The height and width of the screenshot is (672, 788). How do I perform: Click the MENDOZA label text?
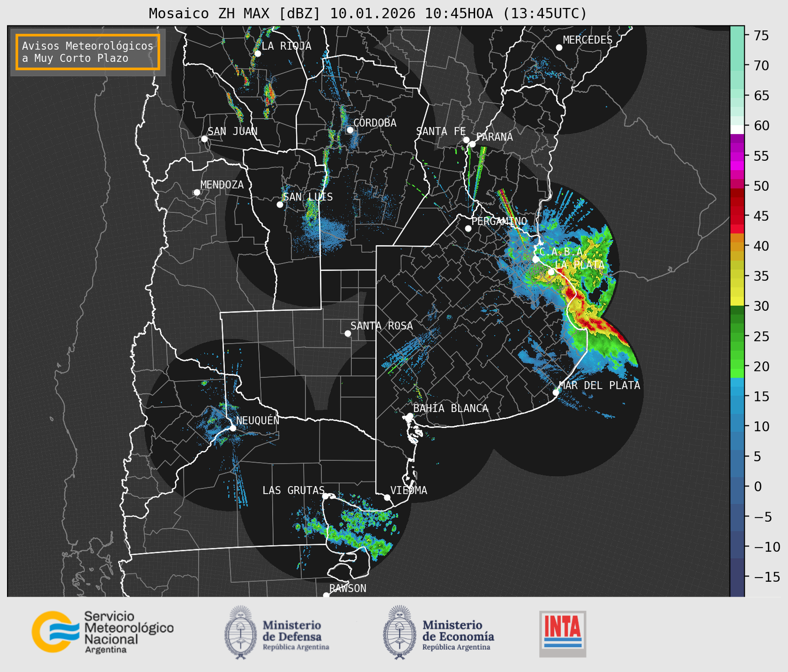222,185
